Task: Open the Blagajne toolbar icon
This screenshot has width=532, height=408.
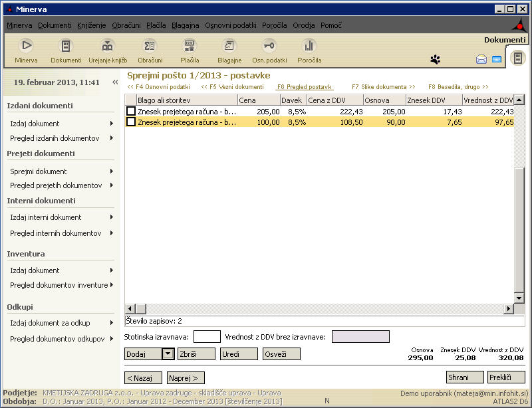Action: pos(229,47)
